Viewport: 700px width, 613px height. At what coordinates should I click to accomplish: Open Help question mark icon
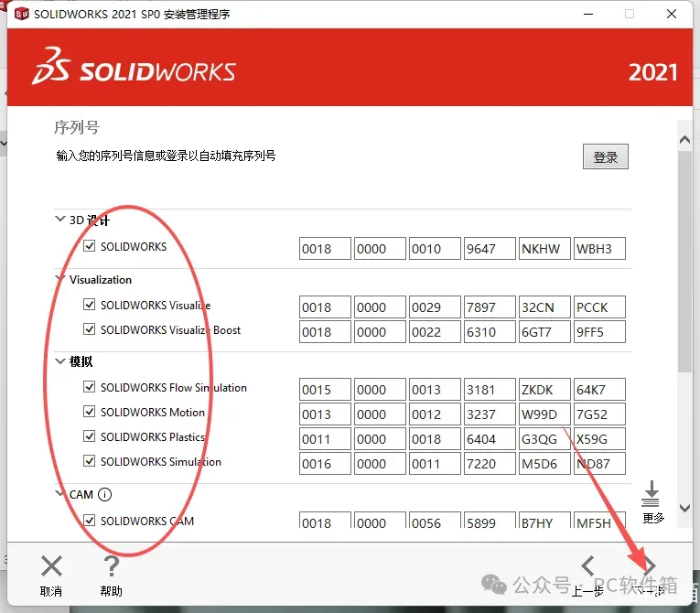tap(111, 566)
